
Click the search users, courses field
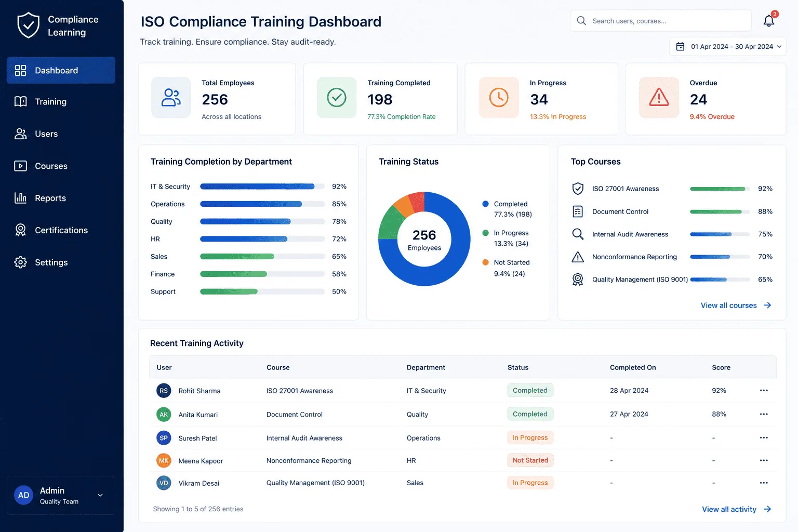click(660, 21)
